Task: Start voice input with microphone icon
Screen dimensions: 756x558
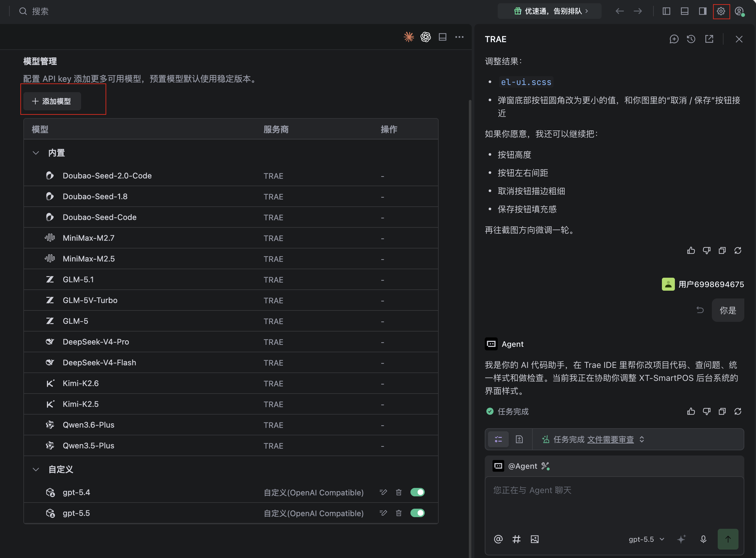Action: [703, 539]
